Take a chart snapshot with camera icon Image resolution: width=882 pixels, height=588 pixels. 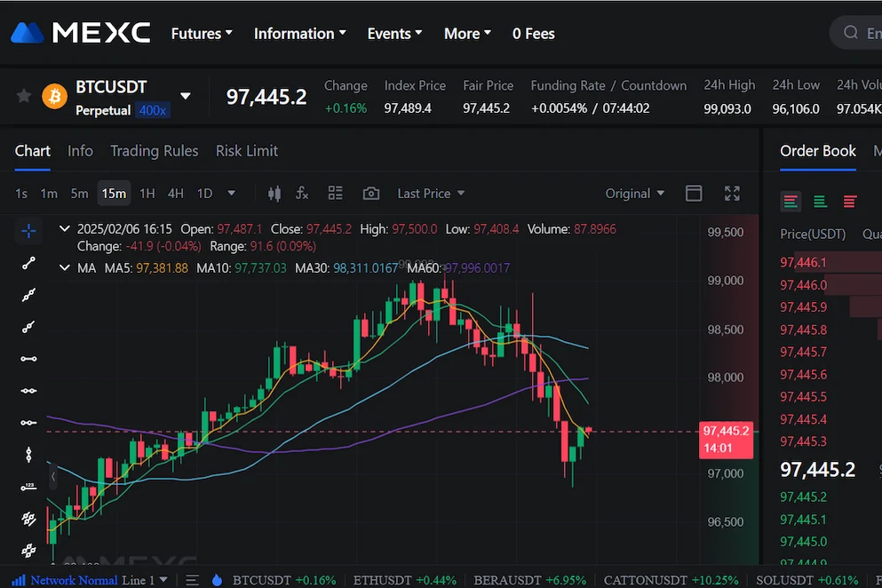[370, 194]
